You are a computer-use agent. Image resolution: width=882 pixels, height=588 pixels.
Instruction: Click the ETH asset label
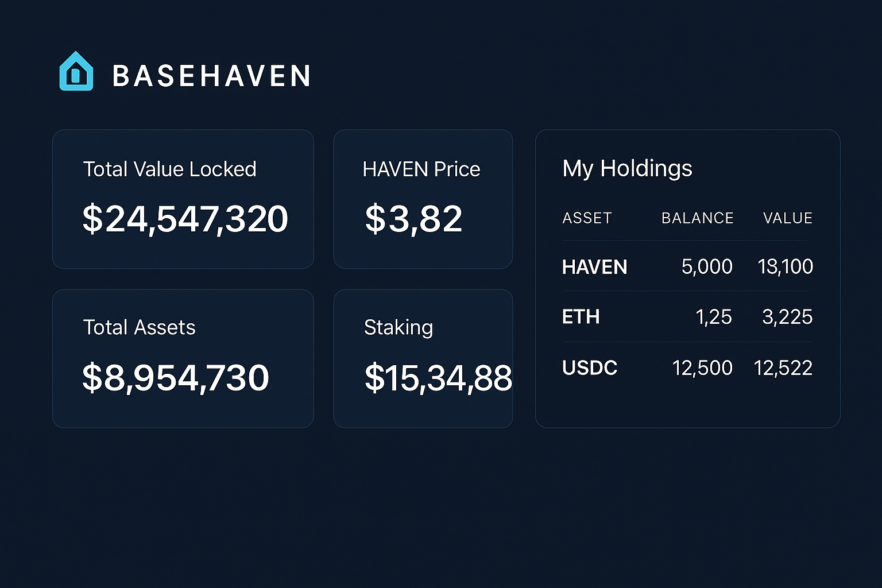tap(581, 316)
